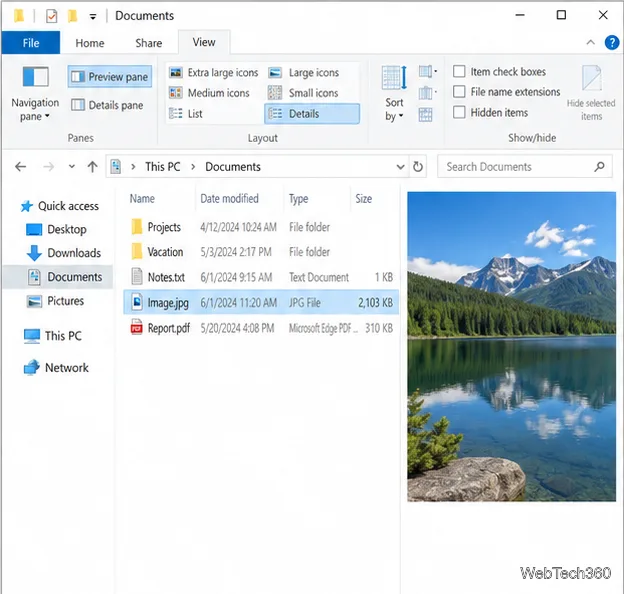Choose Large icons layout

tap(304, 72)
